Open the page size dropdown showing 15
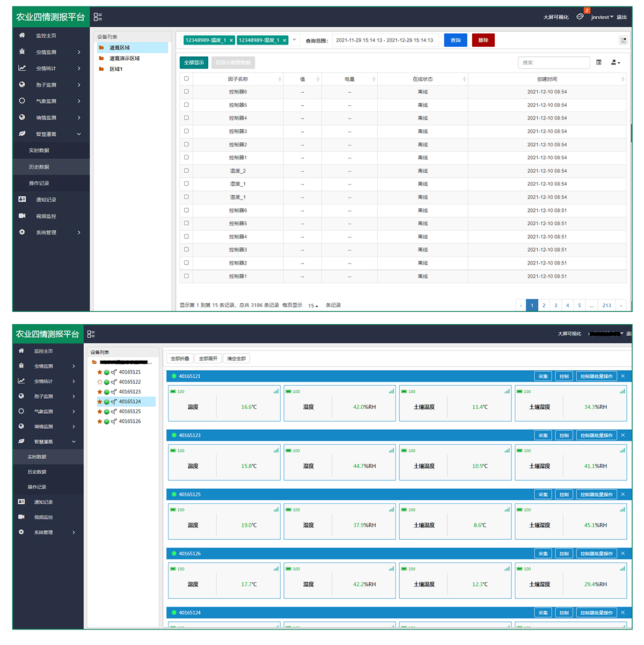 click(313, 306)
